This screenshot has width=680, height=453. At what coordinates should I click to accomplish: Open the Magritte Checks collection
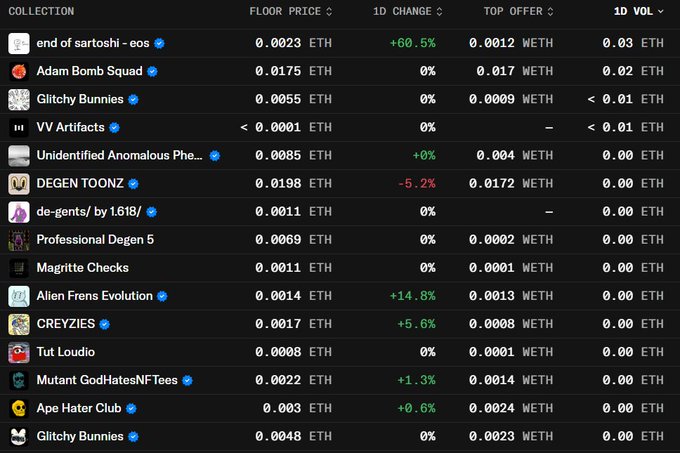82,267
